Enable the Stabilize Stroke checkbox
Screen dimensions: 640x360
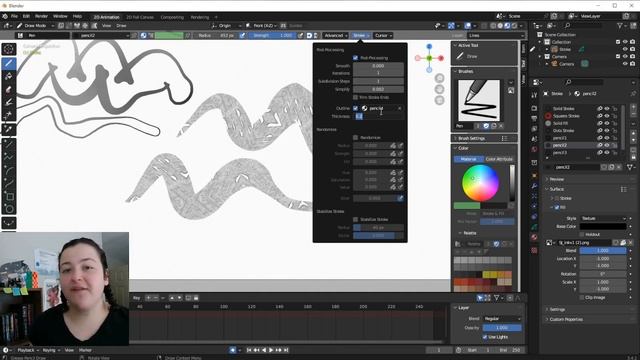click(355, 220)
